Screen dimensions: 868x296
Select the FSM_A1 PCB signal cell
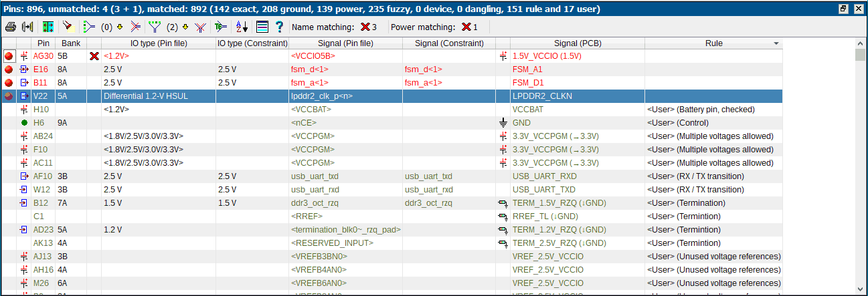point(527,69)
